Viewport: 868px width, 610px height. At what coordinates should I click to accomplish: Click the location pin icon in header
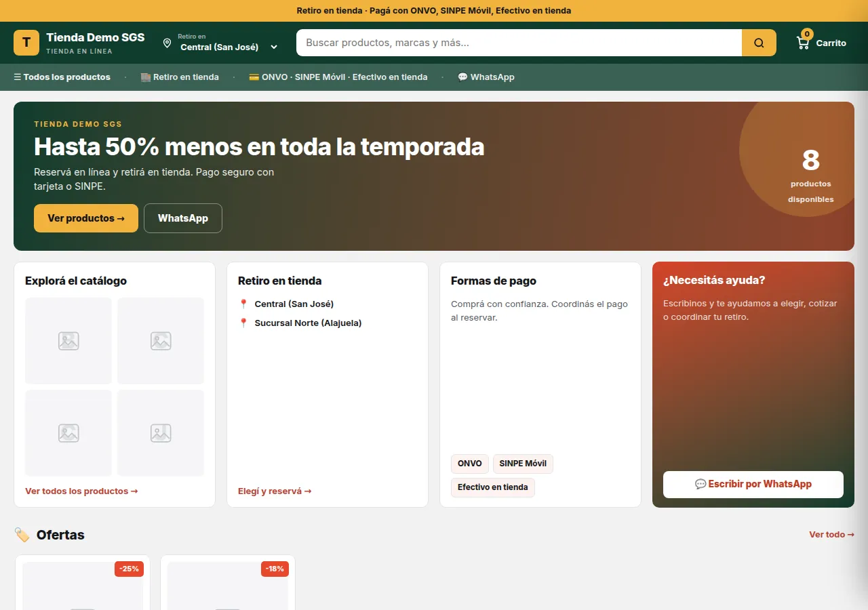click(x=167, y=43)
